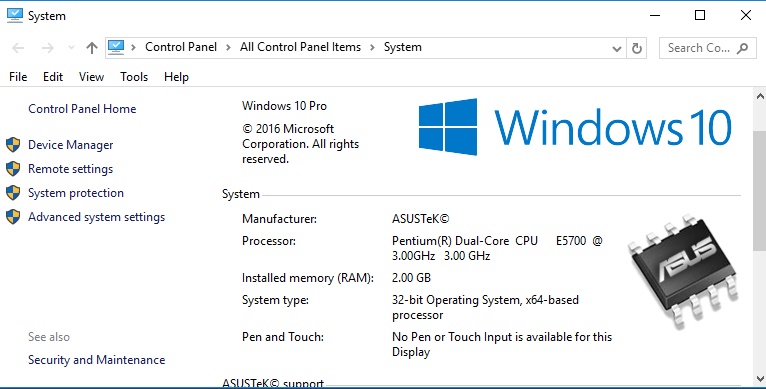Viewport: 766px width, 389px height.
Task: Select Control Panel in the breadcrumb
Action: 181,47
